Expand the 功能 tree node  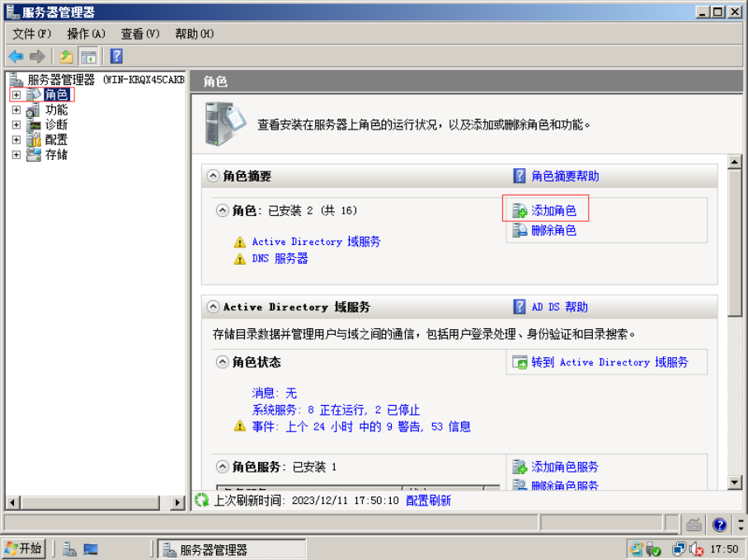pyautogui.click(x=16, y=110)
